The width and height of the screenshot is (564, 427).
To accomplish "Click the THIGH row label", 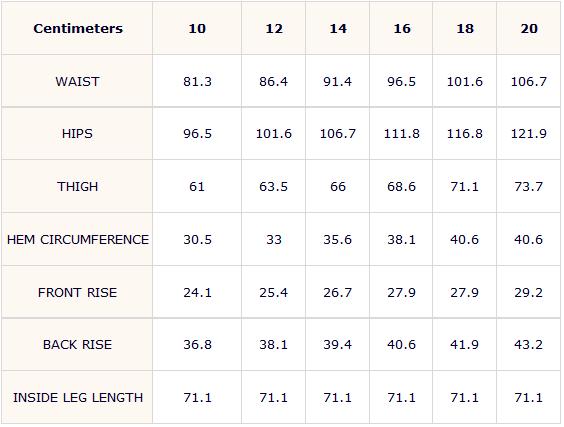I will 77,187.
